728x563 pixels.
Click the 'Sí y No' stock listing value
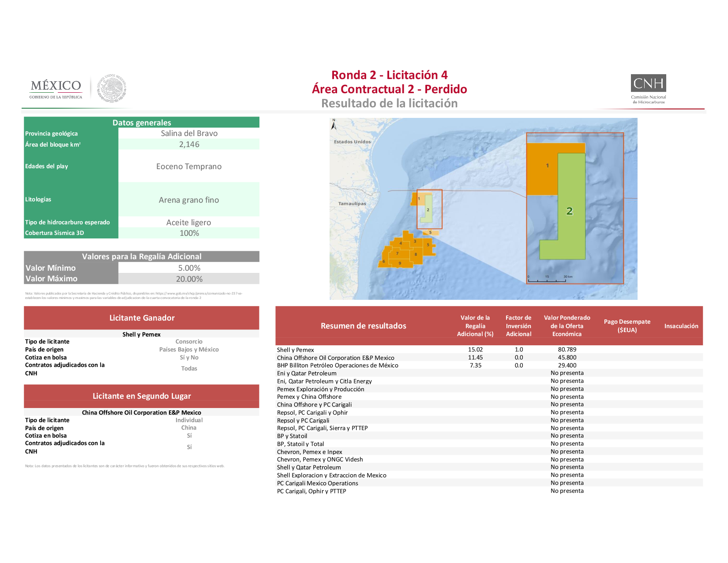click(x=189, y=358)
